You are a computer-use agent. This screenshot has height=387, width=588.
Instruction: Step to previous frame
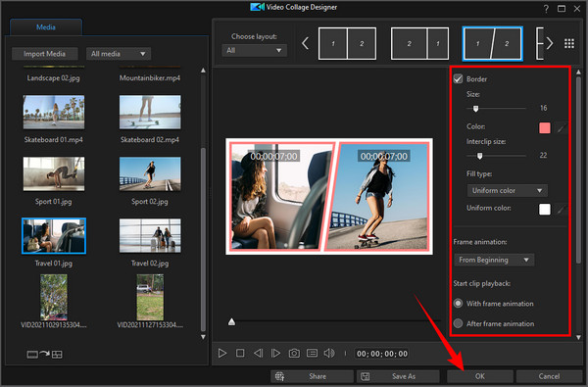point(258,354)
